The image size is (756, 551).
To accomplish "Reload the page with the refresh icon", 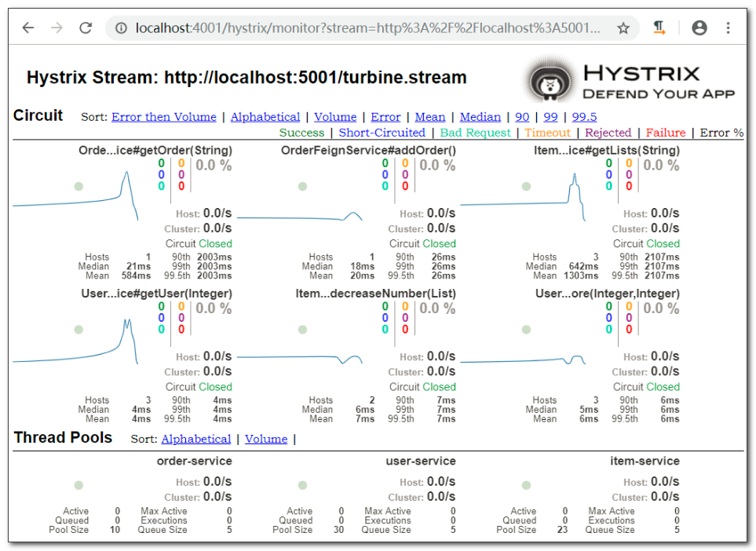I will [86, 28].
